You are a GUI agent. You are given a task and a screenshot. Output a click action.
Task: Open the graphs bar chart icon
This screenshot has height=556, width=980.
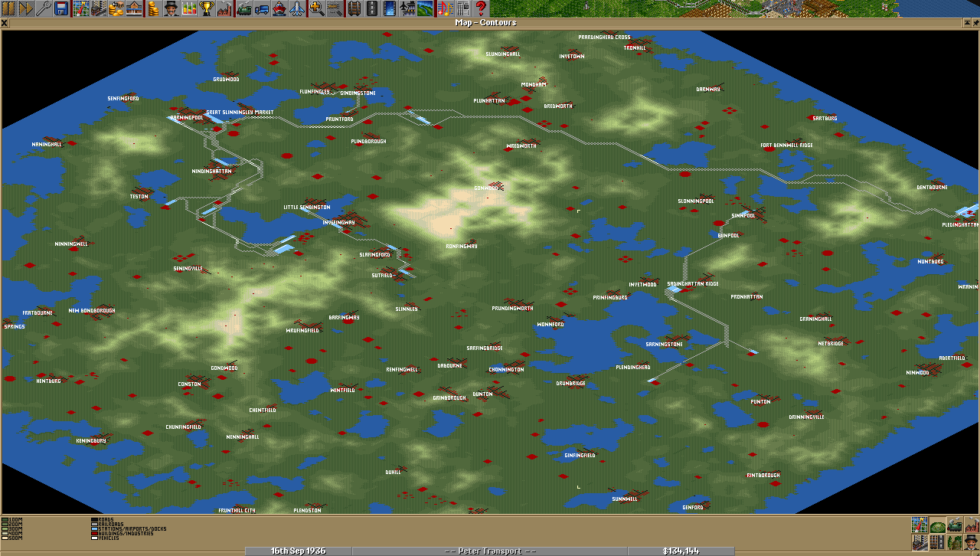pos(188,8)
